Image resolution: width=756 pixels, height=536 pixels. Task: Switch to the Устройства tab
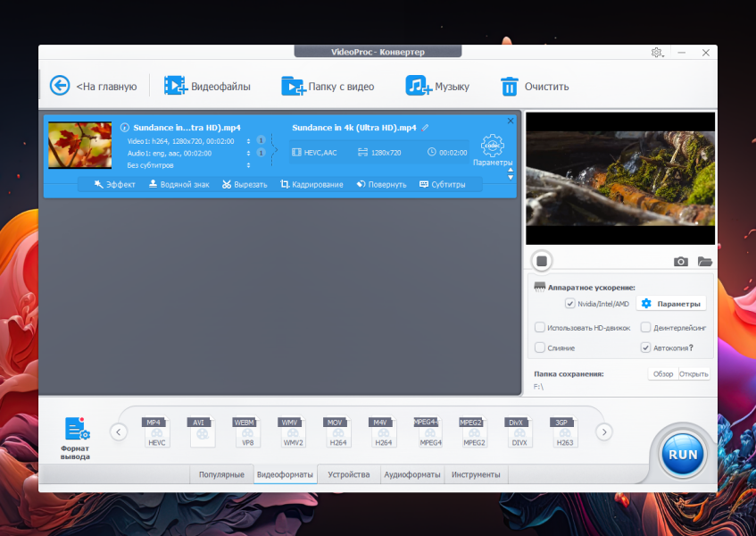(x=349, y=474)
